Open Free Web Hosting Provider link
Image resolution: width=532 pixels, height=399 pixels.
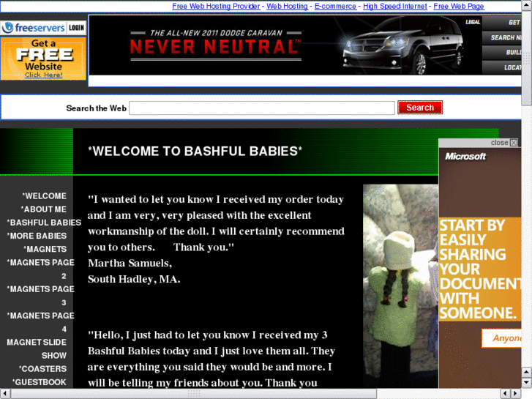(216, 6)
